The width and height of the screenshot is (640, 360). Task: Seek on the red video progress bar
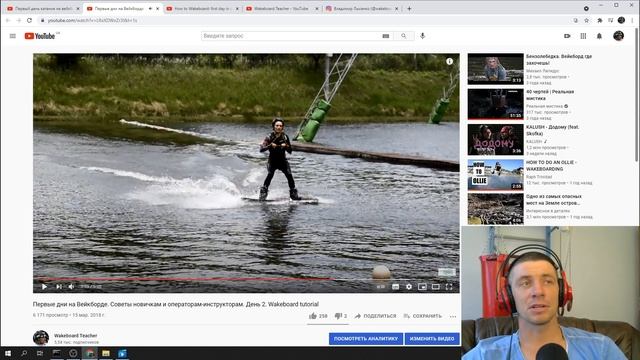tap(246, 279)
